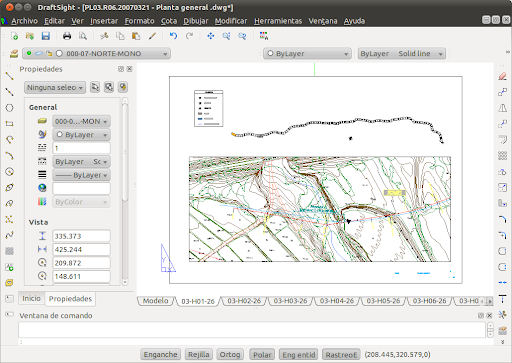Click the 335.373 view value field
This screenshot has height=363, width=512.
point(81,236)
